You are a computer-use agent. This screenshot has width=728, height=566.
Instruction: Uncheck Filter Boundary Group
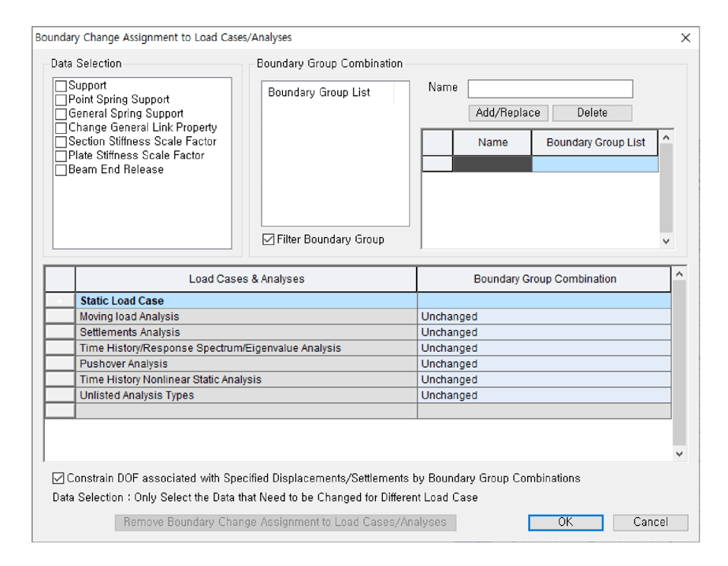[x=269, y=239]
